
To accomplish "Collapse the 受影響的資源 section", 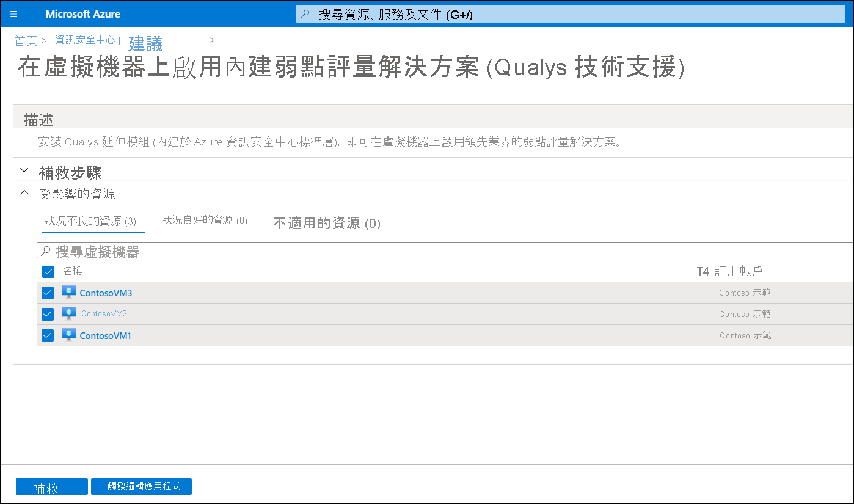I will click(24, 192).
